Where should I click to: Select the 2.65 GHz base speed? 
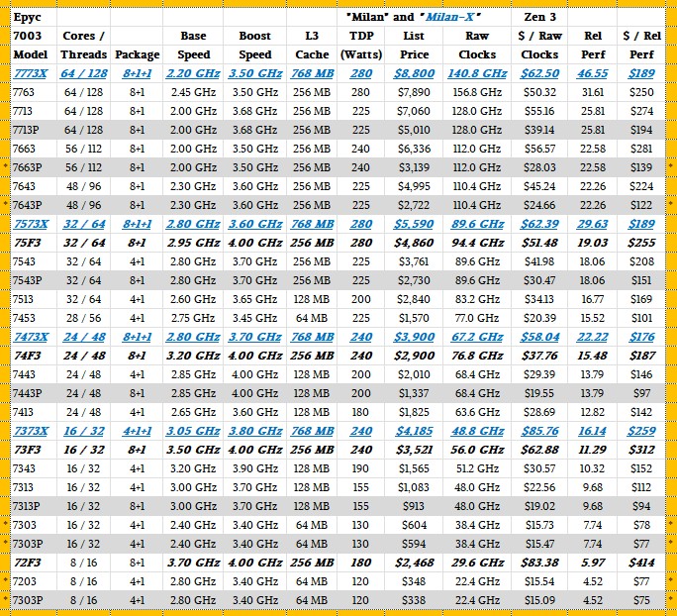[193, 412]
